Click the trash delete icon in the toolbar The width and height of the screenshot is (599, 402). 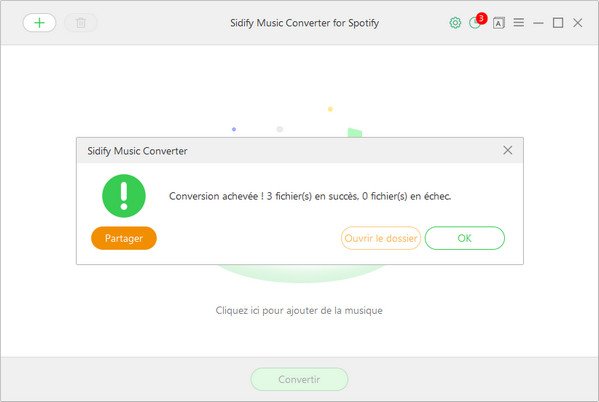click(x=81, y=23)
